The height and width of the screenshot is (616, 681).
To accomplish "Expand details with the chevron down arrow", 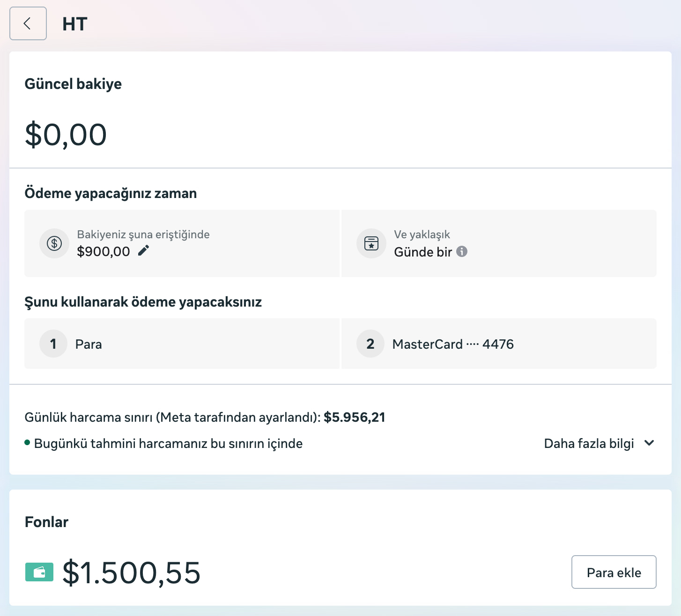I will point(649,443).
